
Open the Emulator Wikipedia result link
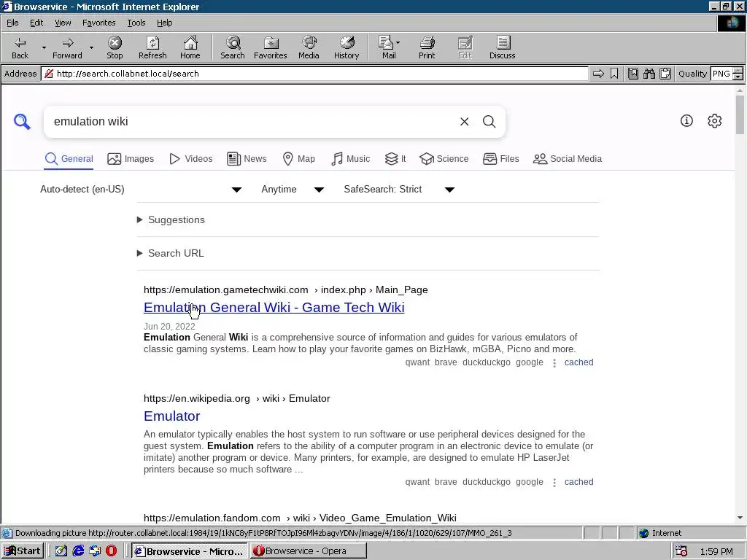[x=171, y=416]
